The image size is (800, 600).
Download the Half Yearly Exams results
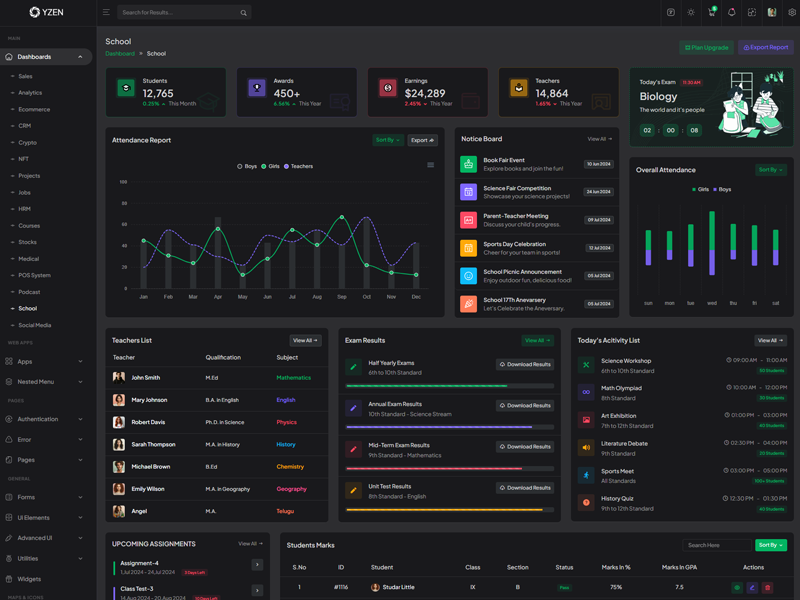pos(525,365)
